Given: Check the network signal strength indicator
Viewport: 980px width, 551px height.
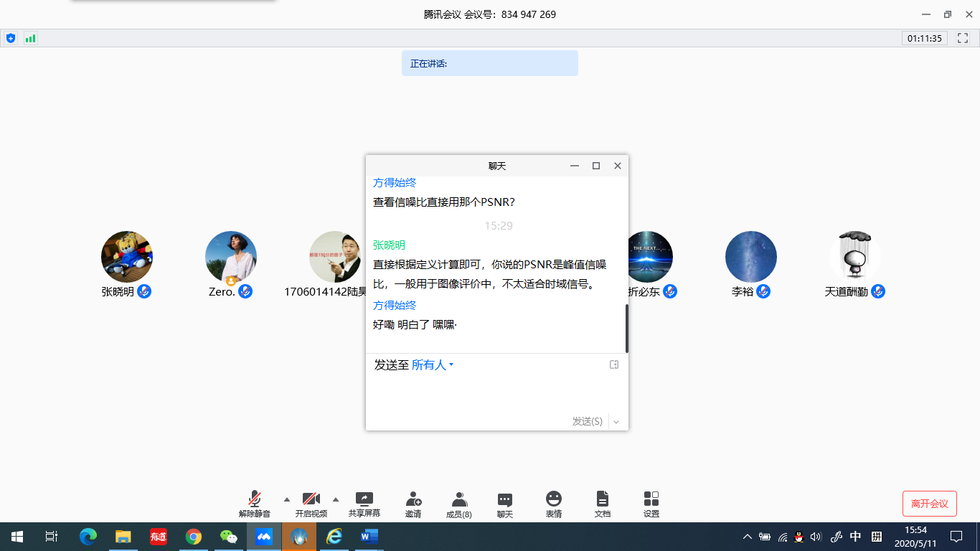Looking at the screenshot, I should coord(29,38).
